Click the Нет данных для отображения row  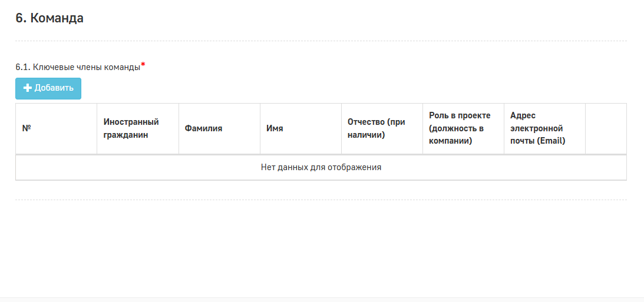321,167
